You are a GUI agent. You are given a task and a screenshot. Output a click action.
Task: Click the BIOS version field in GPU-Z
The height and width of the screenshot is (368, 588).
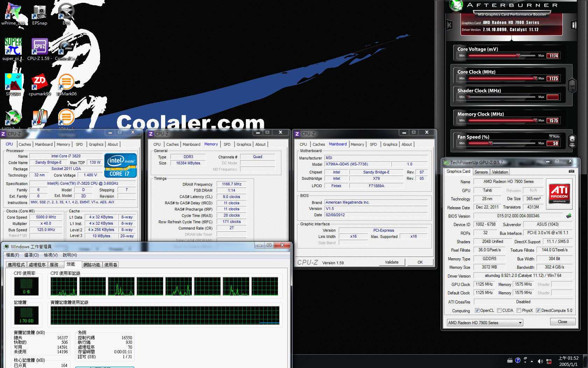[x=518, y=216]
